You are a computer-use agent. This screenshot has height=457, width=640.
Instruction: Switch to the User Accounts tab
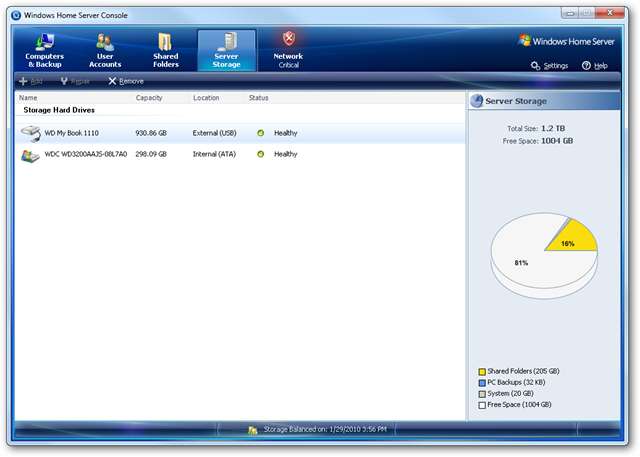(x=105, y=51)
